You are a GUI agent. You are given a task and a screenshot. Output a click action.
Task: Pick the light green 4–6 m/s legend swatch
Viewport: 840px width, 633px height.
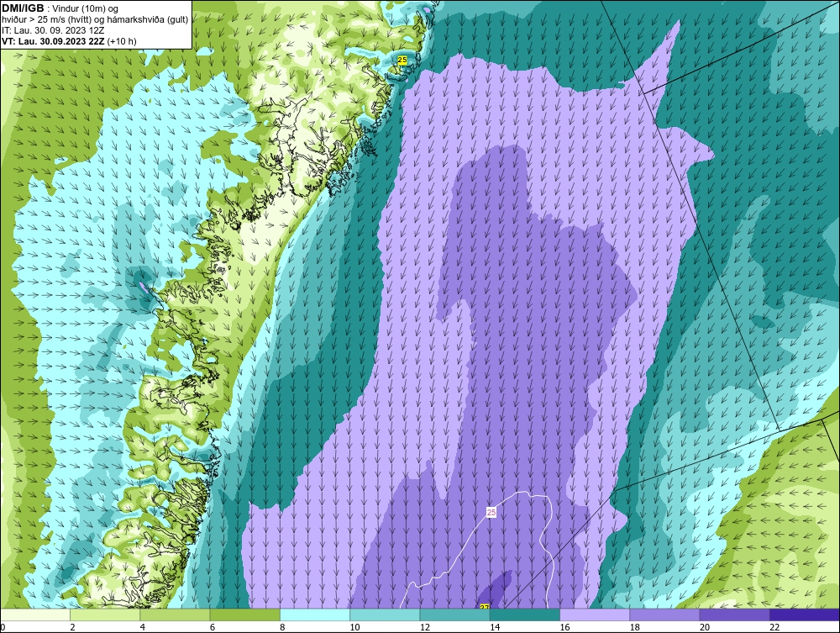(175, 615)
